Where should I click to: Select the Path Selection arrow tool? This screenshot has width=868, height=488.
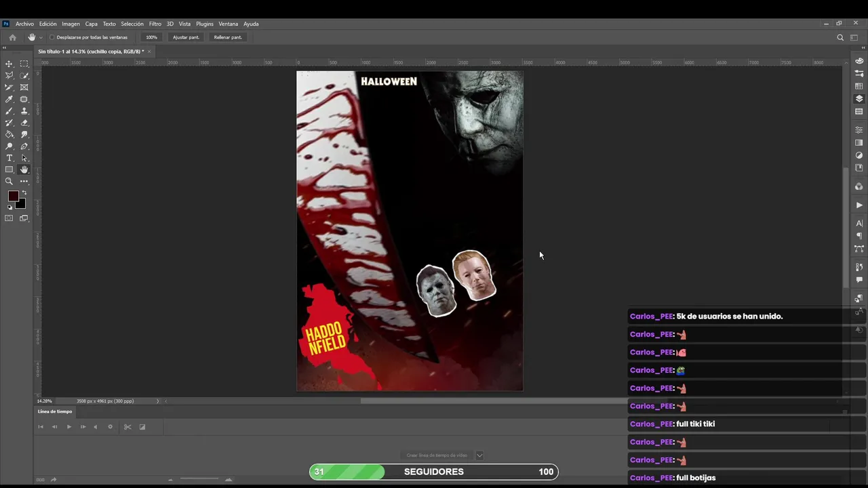click(24, 158)
